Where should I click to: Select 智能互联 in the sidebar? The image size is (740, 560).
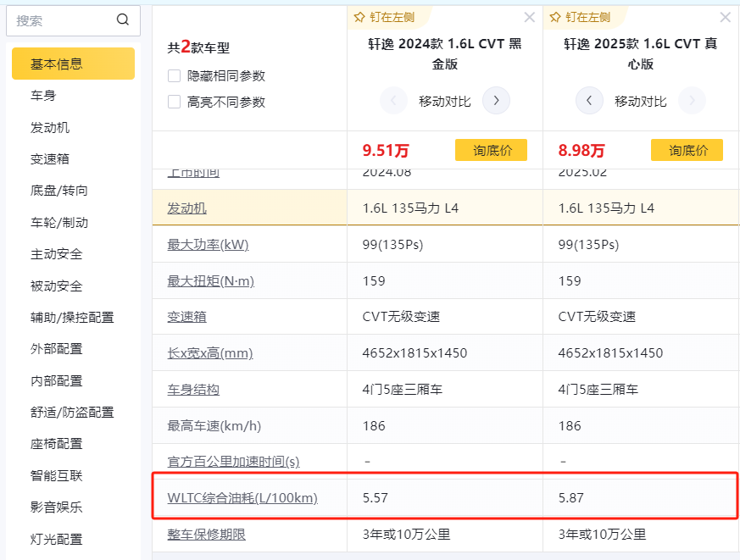(57, 475)
